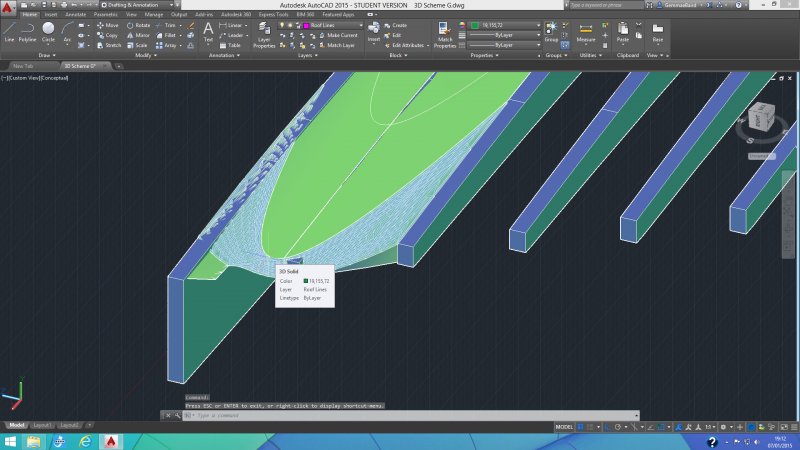Activate the Arc tool
This screenshot has width=800, height=450.
point(66,30)
